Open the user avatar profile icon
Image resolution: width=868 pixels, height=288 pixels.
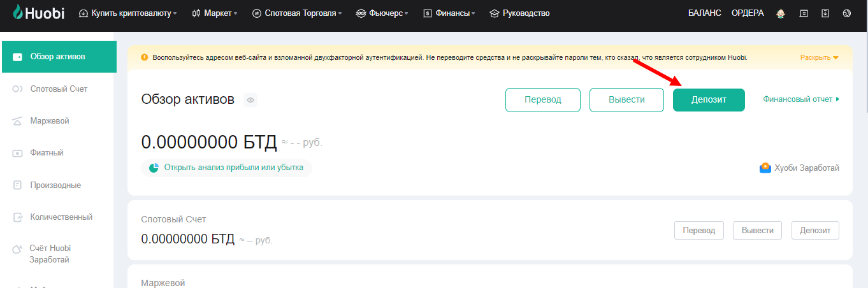pos(781,13)
